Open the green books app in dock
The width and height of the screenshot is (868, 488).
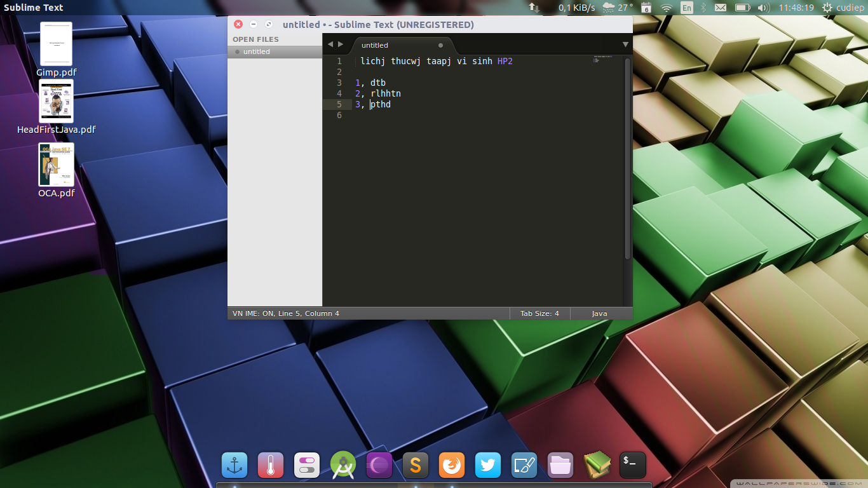point(597,466)
